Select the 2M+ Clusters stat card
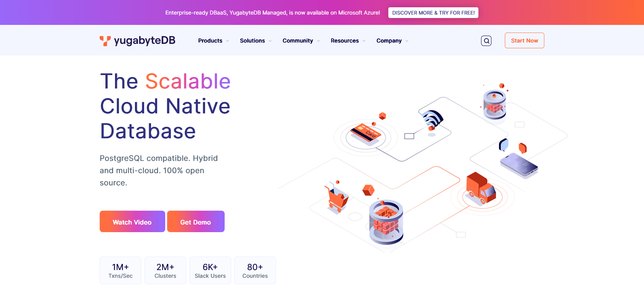Image resolution: width=644 pixels, height=303 pixels. (165, 270)
